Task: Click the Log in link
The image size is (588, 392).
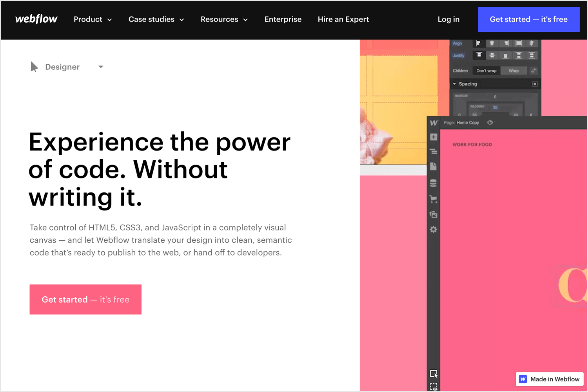Action: coord(448,19)
